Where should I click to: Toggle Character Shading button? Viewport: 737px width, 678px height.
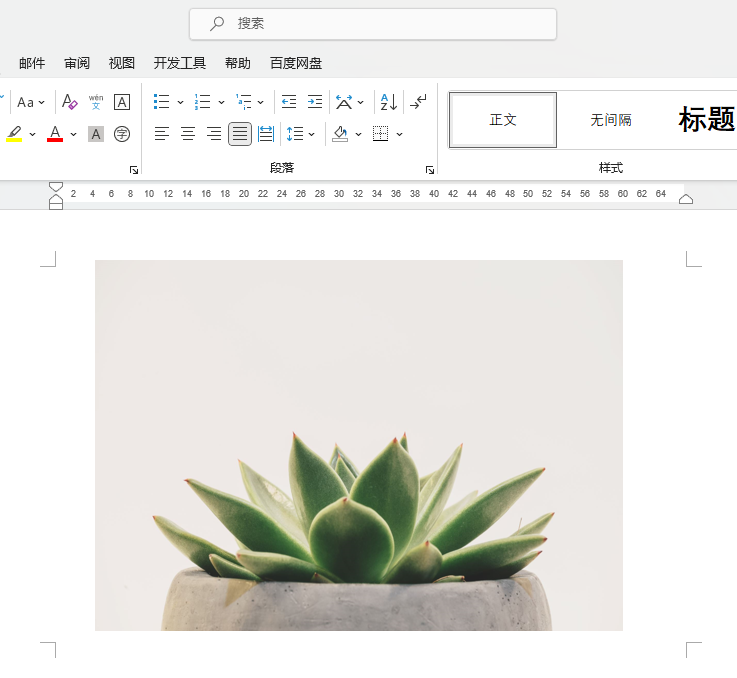tap(96, 134)
